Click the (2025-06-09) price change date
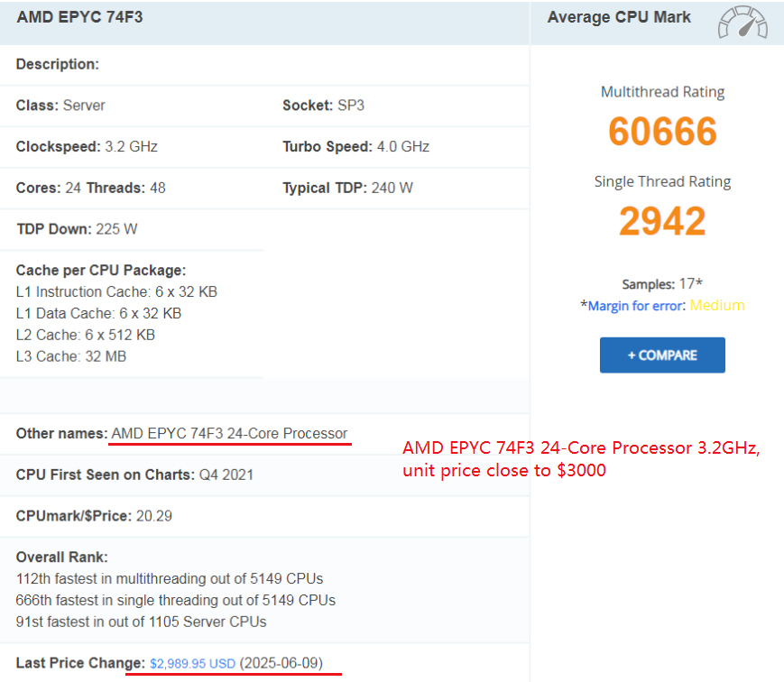Viewport: 784px width, 682px height. click(x=281, y=663)
